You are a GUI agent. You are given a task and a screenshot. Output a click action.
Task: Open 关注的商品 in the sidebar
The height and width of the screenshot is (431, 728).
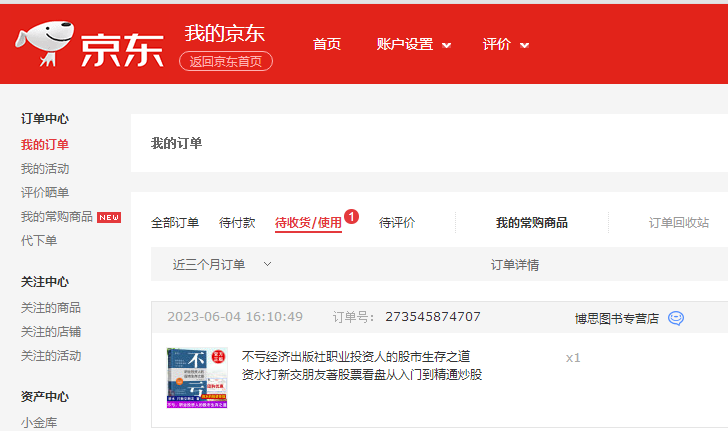(51, 307)
